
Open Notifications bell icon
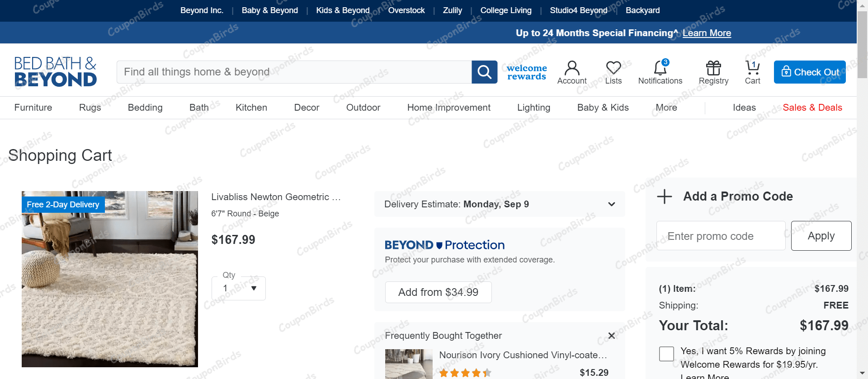(x=660, y=72)
